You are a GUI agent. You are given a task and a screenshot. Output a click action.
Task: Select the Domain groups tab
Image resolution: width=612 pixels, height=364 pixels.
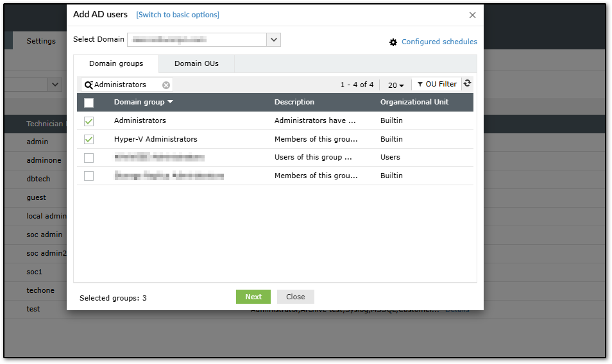pos(115,63)
